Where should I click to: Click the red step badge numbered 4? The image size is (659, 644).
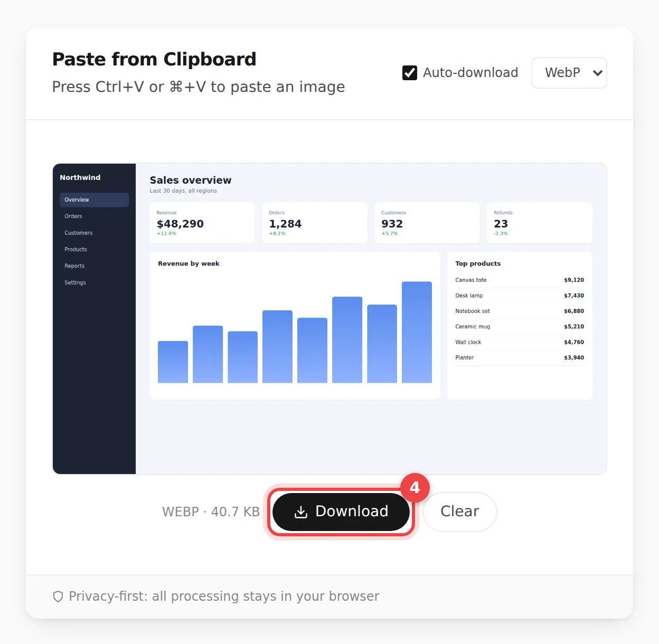pos(415,487)
